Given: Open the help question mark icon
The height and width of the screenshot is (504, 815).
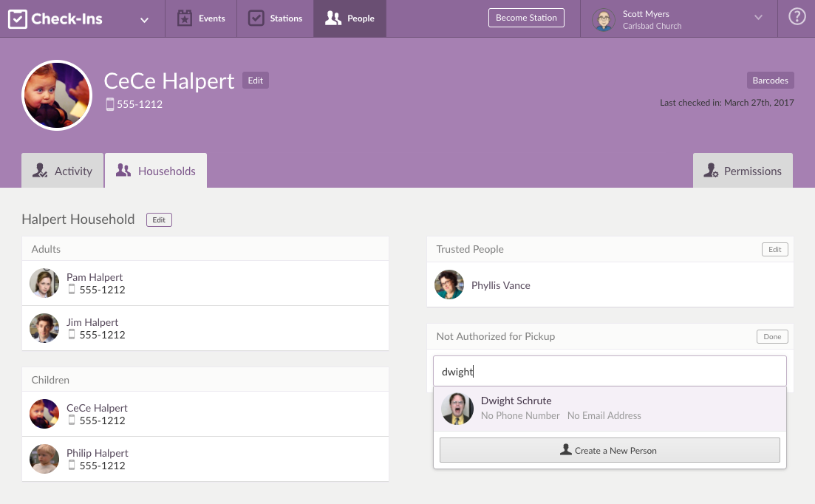Looking at the screenshot, I should click(797, 18).
